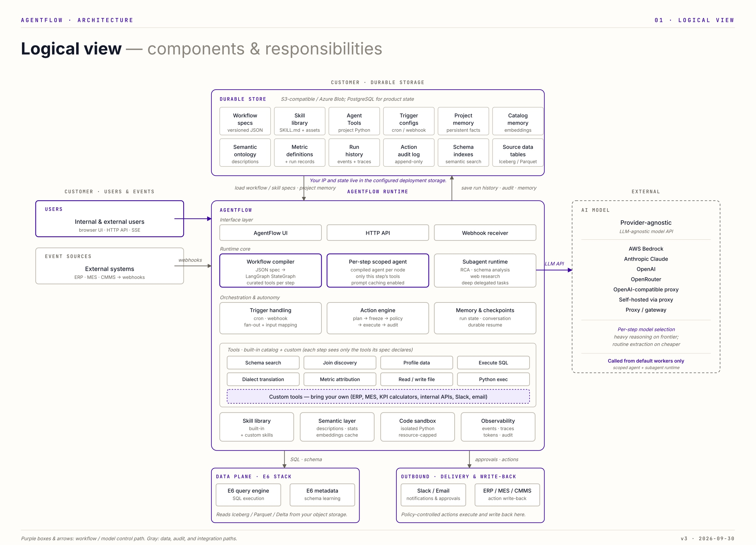Viewport: 756px width, 546px height.
Task: Select the Action engine box
Action: point(378,318)
